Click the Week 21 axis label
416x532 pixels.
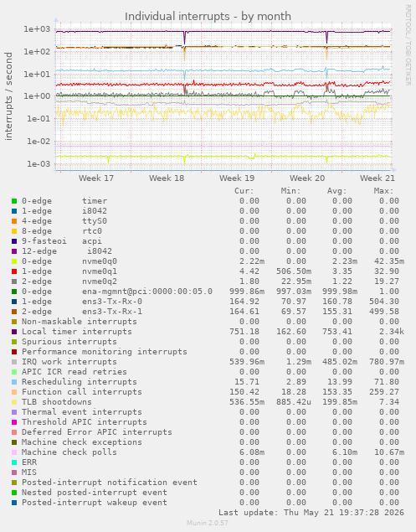(x=377, y=178)
